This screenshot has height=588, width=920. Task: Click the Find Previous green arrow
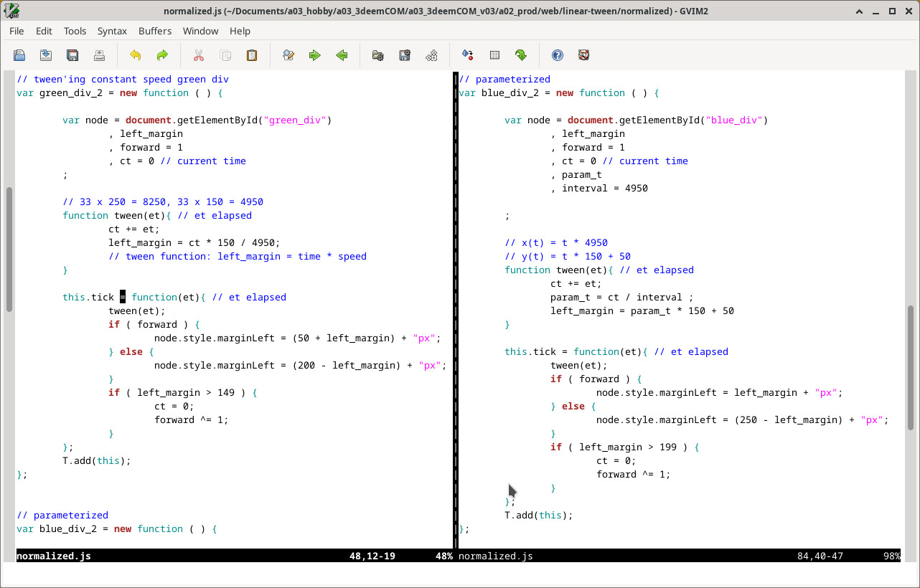[x=342, y=55]
